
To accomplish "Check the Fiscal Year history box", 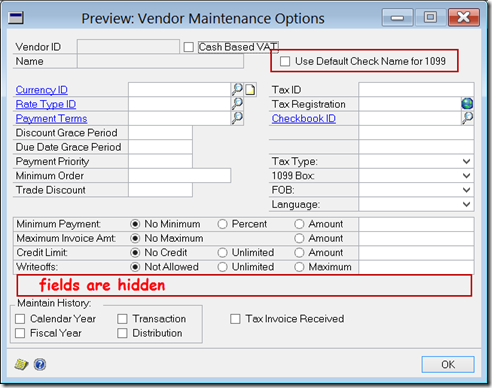I will 20,333.
